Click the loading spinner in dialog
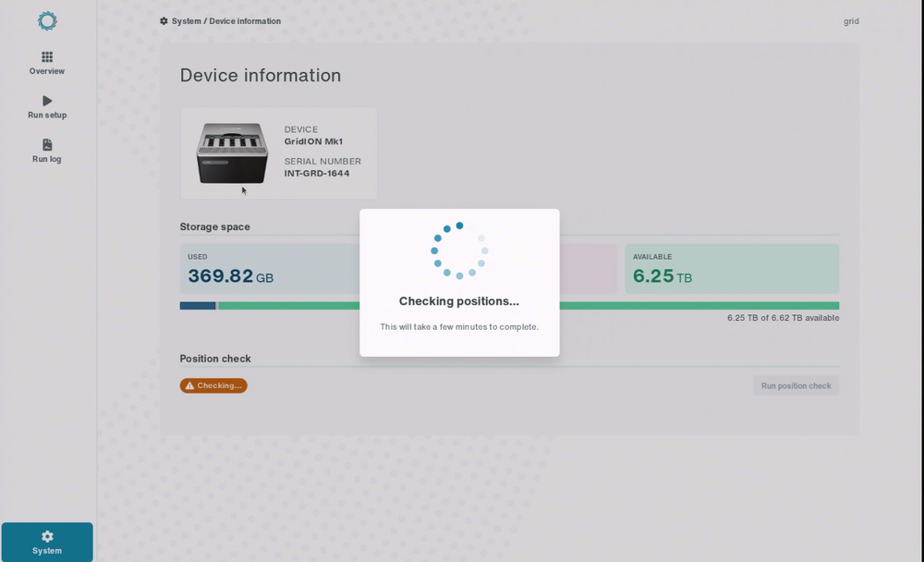924x562 pixels. pos(459,250)
